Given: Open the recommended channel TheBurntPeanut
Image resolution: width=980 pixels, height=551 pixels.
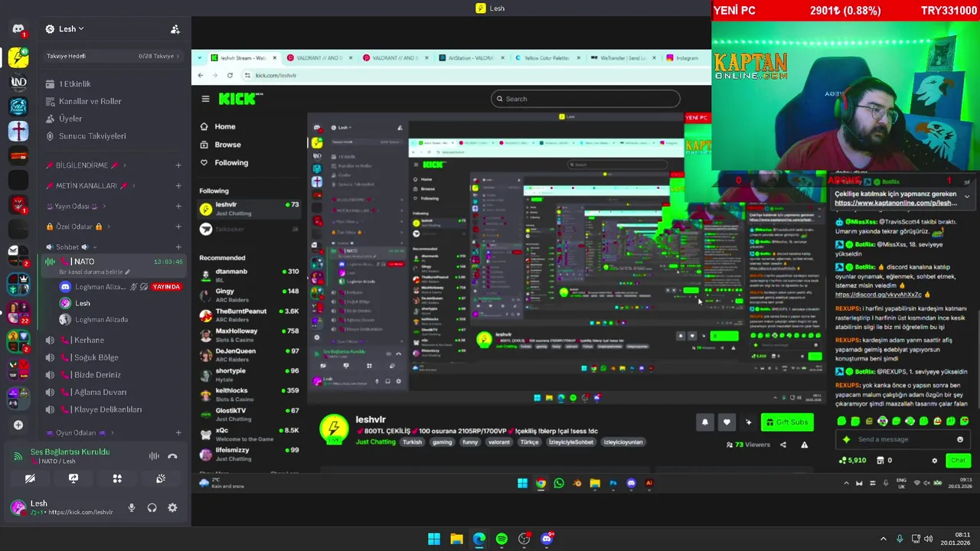Looking at the screenshot, I should click(x=249, y=315).
